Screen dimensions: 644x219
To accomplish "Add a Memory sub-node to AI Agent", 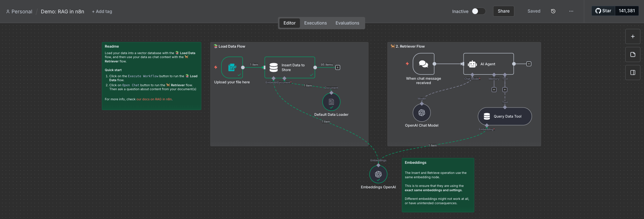I will [494, 89].
